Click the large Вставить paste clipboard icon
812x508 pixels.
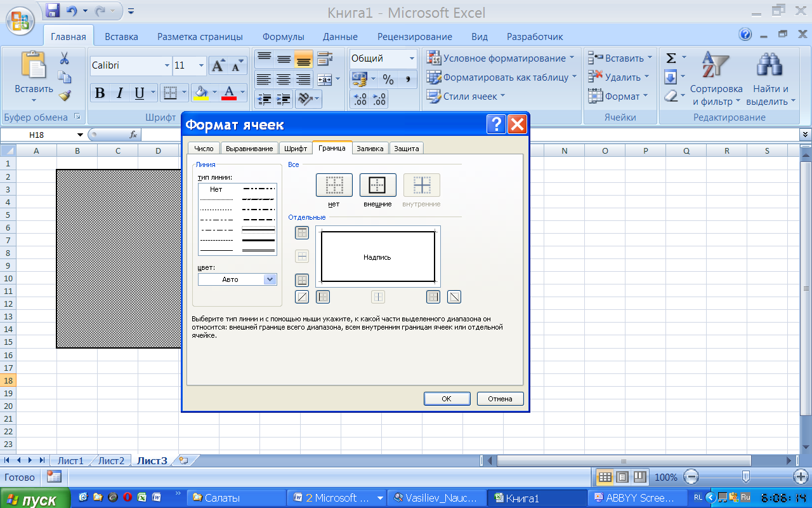tap(34, 65)
